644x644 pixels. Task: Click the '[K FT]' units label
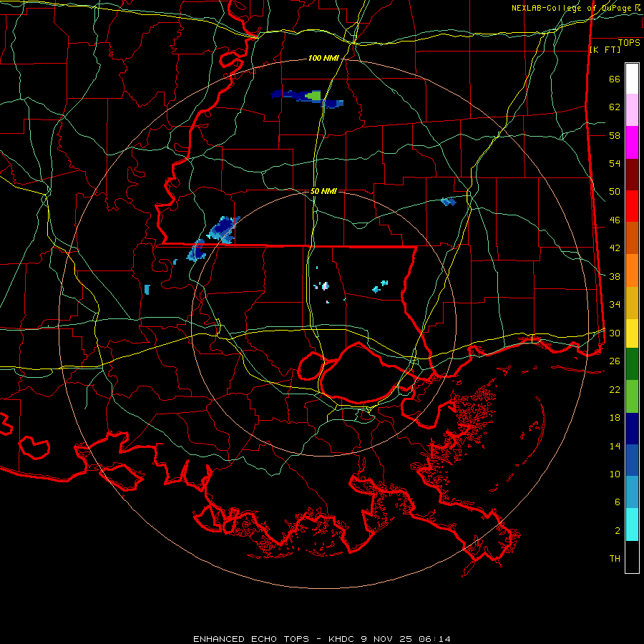[x=605, y=50]
